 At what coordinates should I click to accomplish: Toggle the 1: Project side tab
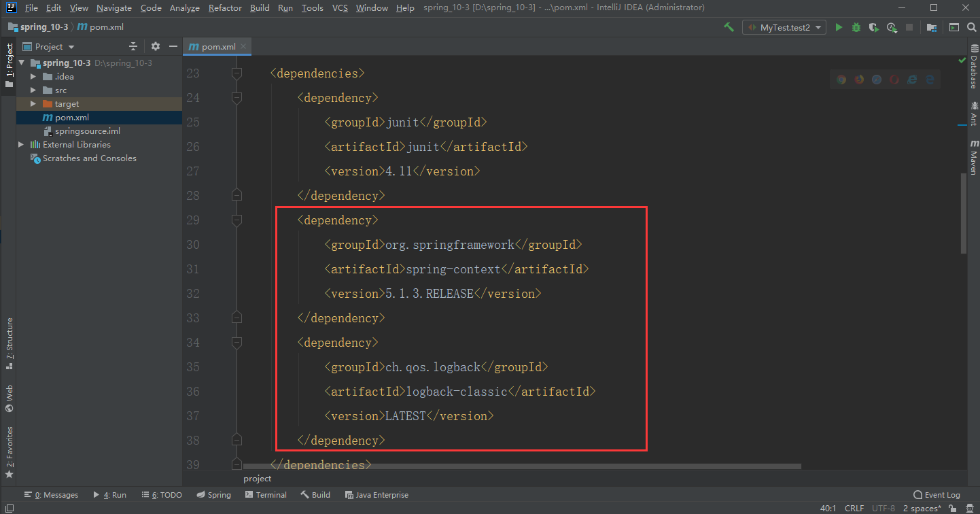[x=9, y=66]
